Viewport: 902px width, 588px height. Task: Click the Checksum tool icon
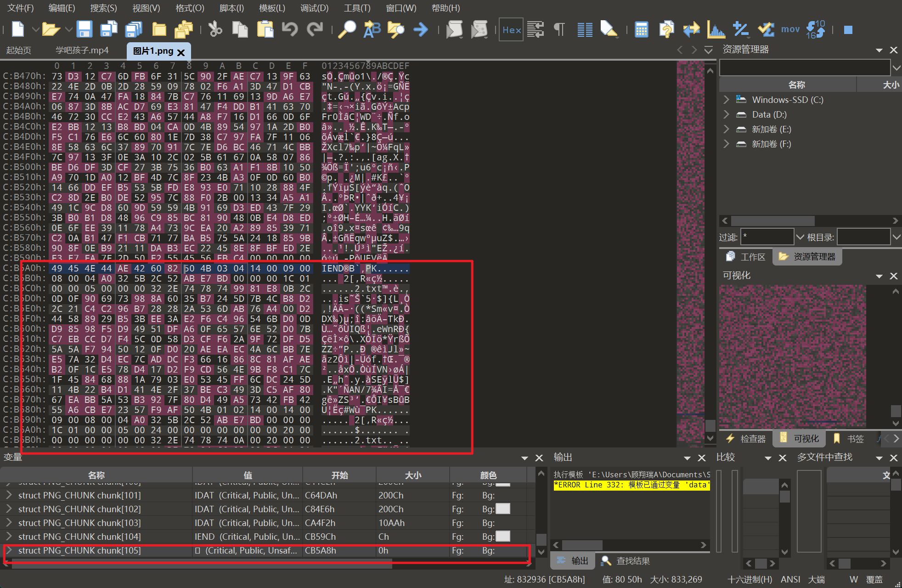[x=766, y=29]
